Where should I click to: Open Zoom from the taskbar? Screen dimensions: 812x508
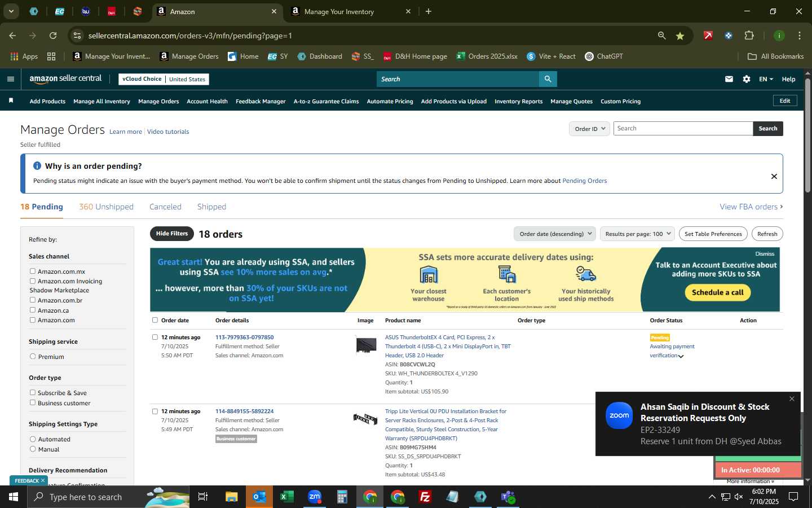click(x=315, y=497)
